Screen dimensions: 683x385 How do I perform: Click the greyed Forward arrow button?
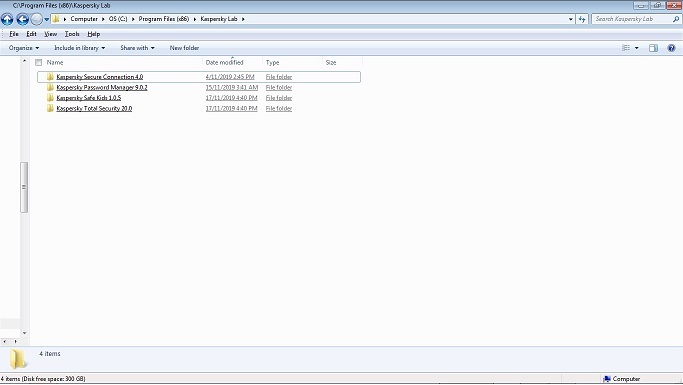click(37, 19)
